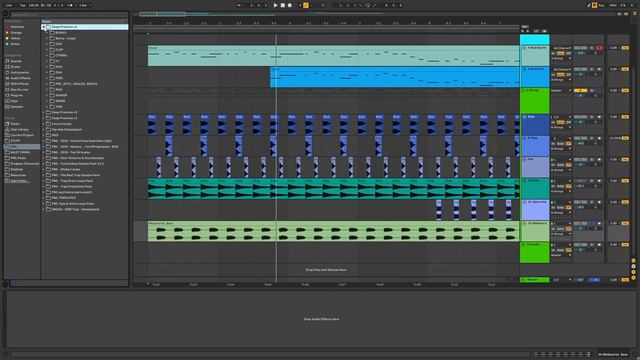
Task: Click the Link button at top left
Action: [x=9, y=5]
